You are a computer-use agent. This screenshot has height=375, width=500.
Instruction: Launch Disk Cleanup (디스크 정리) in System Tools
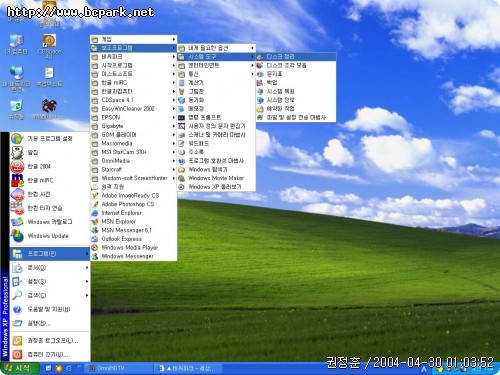coord(296,57)
